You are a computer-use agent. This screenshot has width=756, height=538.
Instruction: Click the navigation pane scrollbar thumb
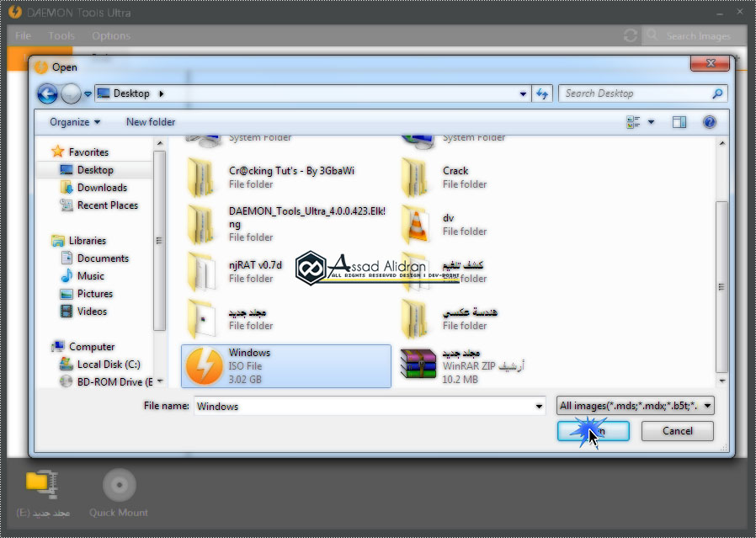pos(159,241)
